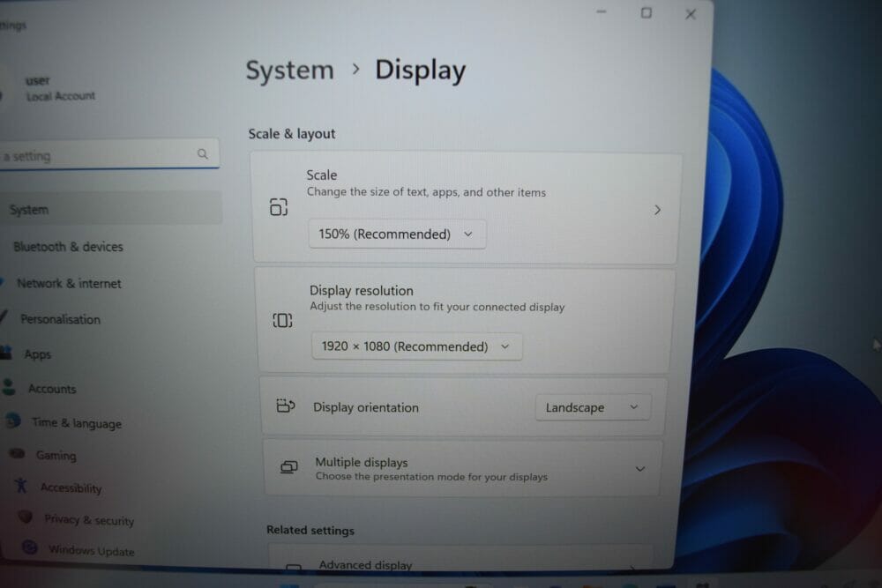Click the Display orientation icon

[x=286, y=406]
